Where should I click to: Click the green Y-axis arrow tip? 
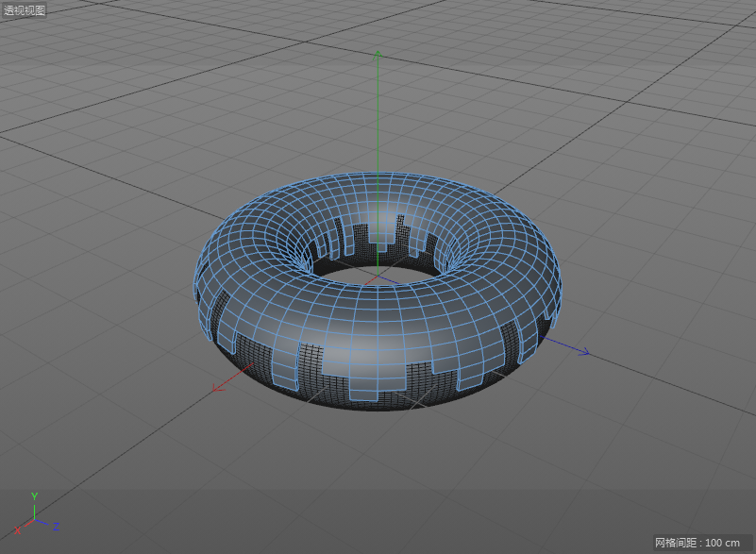point(378,55)
